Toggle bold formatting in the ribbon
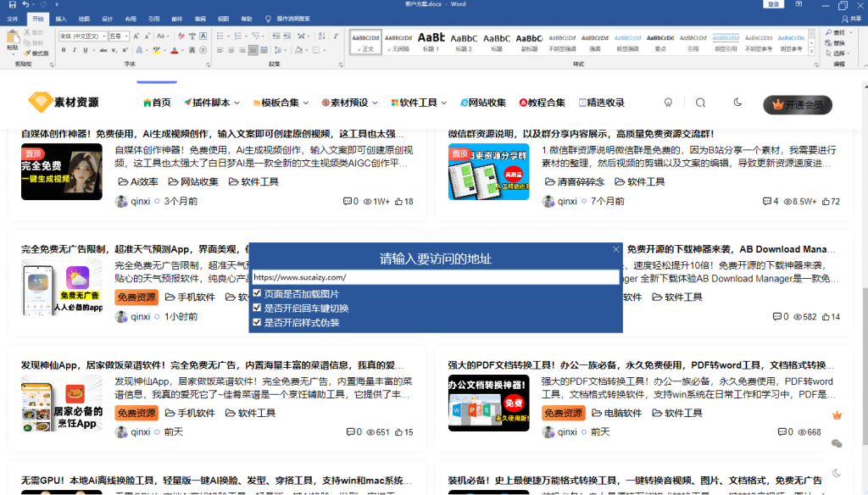 62,51
